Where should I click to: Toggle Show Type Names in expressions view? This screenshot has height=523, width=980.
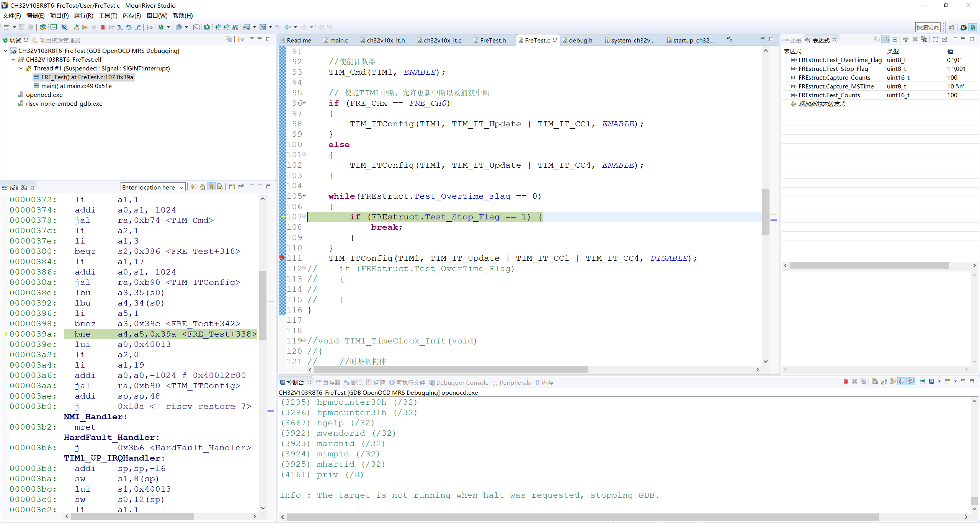(x=877, y=39)
